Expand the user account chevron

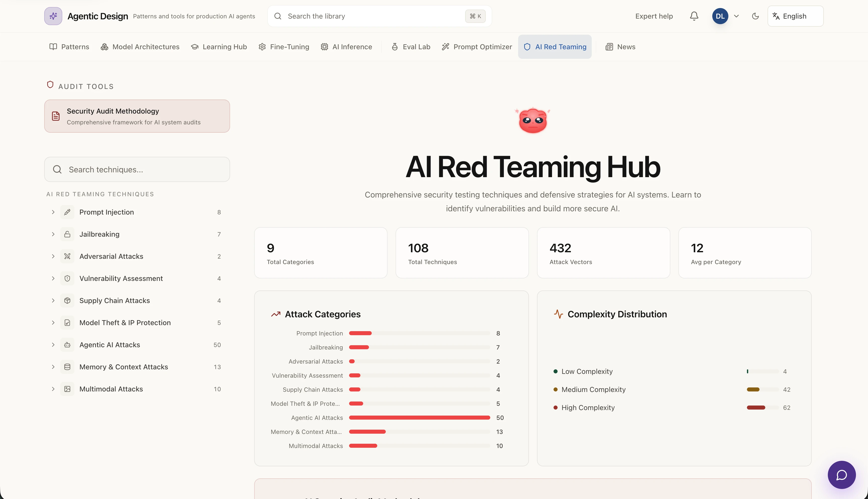(736, 16)
